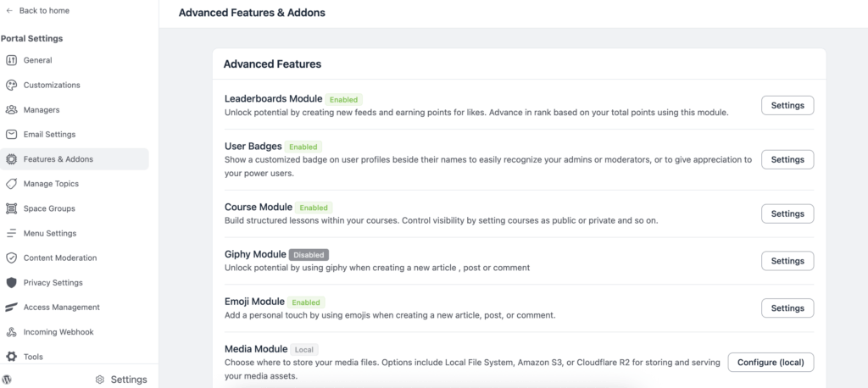The height and width of the screenshot is (388, 868).
Task: Click Enabled badge next to User Badges
Action: (x=303, y=147)
